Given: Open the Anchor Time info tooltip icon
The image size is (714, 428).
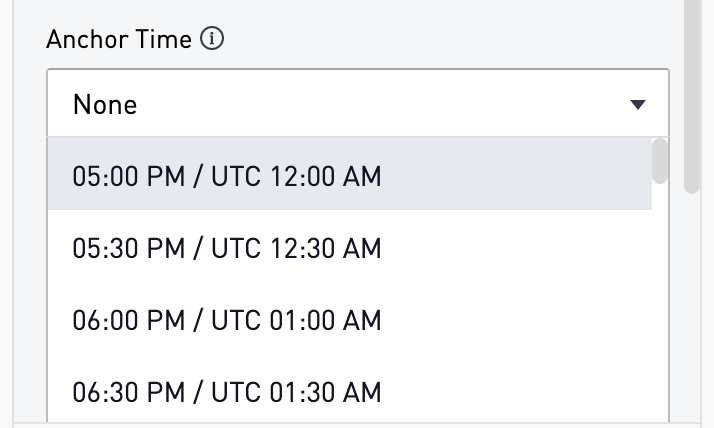Looking at the screenshot, I should click(x=212, y=38).
